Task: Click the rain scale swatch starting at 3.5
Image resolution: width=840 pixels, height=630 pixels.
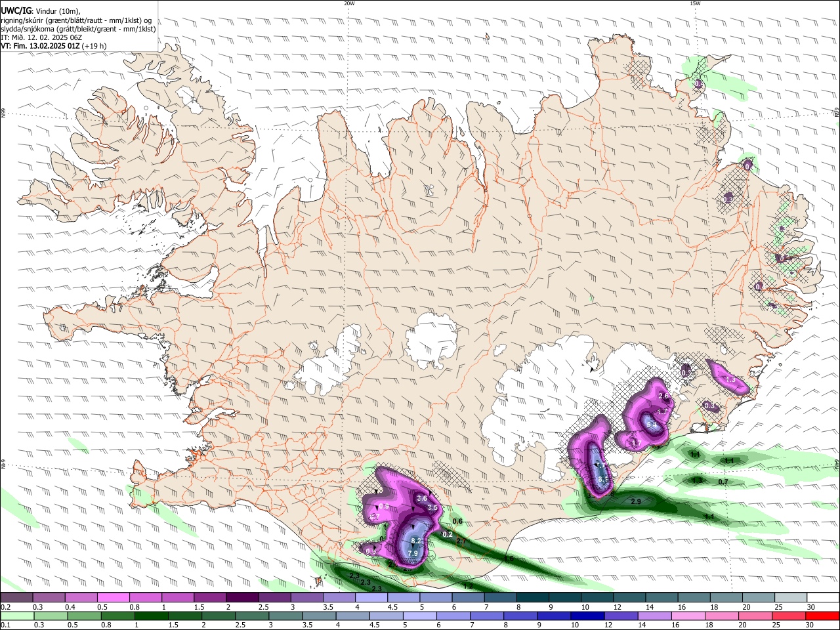Action: pyautogui.click(x=318, y=616)
